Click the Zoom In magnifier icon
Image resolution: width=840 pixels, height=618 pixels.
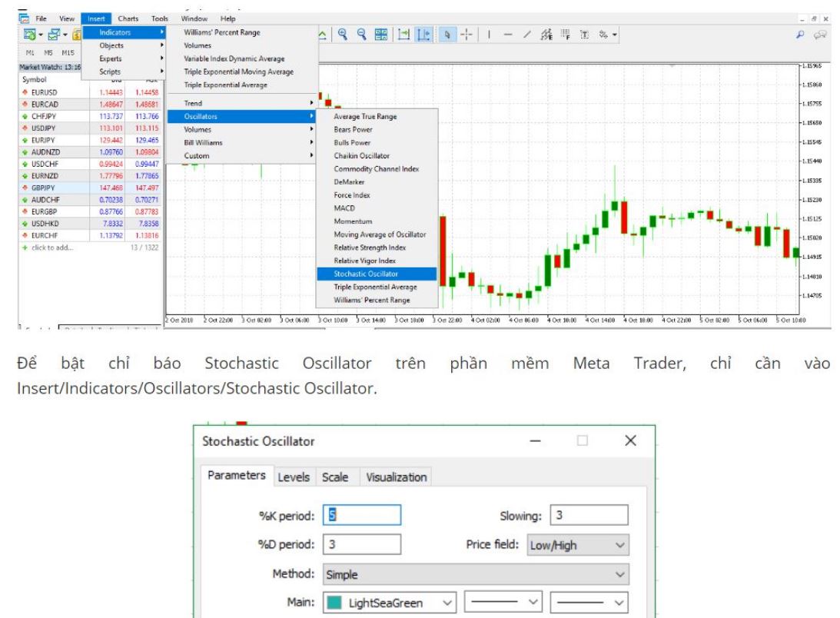tap(343, 35)
